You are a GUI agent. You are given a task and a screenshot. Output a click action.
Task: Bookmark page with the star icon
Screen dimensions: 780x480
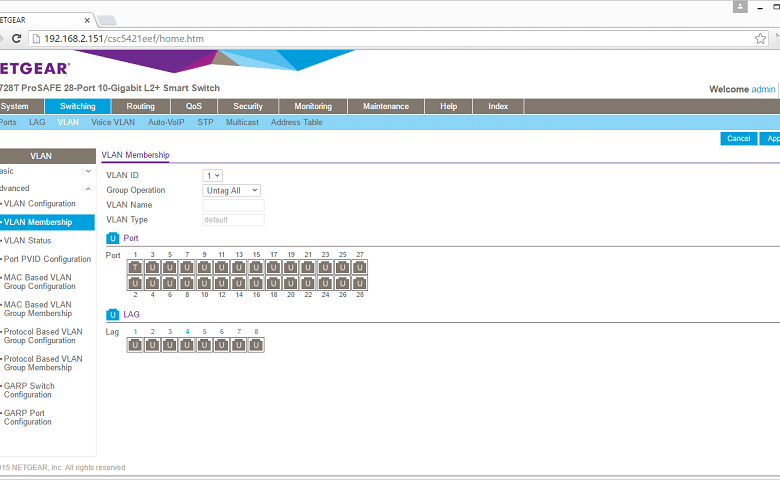click(x=760, y=38)
